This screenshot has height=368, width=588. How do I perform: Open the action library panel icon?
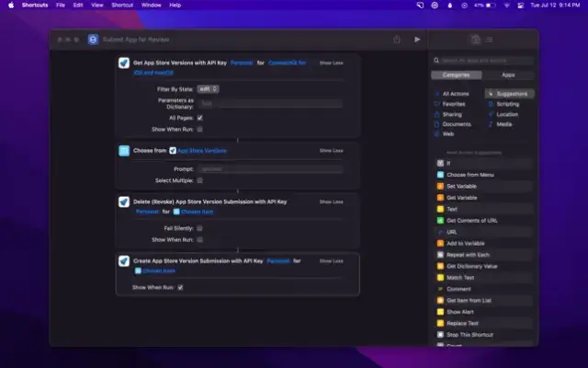tap(476, 40)
